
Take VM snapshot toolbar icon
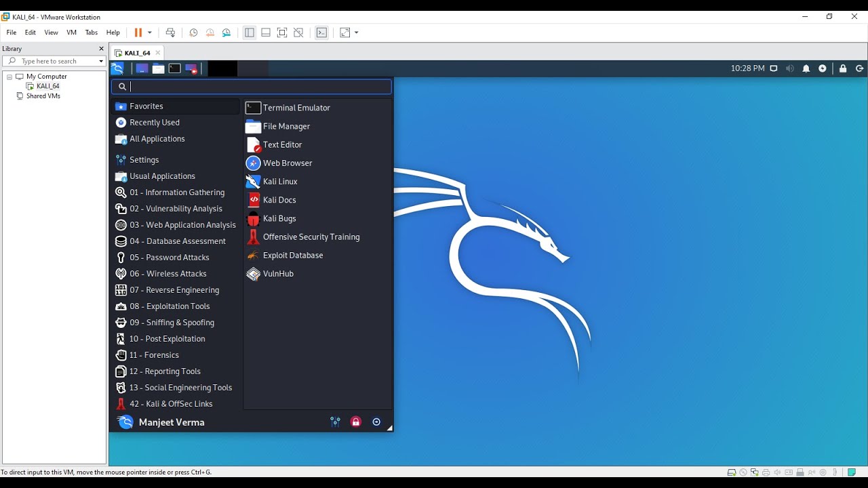pyautogui.click(x=193, y=33)
